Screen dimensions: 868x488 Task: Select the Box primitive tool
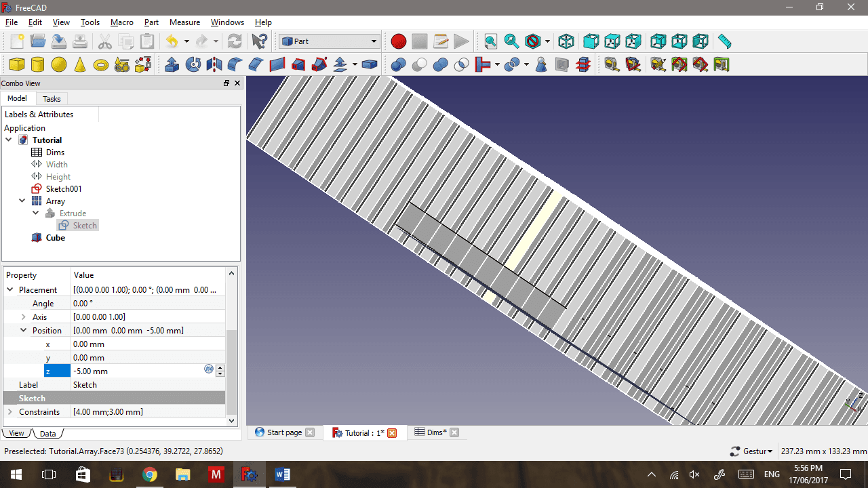click(x=16, y=64)
